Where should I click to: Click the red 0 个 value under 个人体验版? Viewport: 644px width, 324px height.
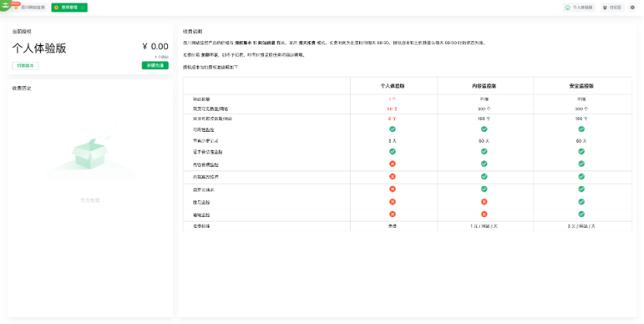pos(392,119)
